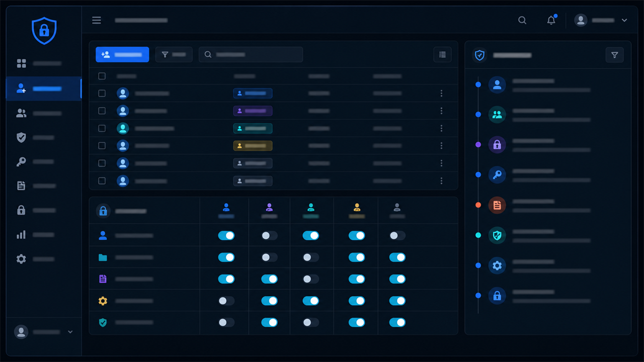
Task: Click the key icon in the activity timeline
Action: tap(497, 174)
